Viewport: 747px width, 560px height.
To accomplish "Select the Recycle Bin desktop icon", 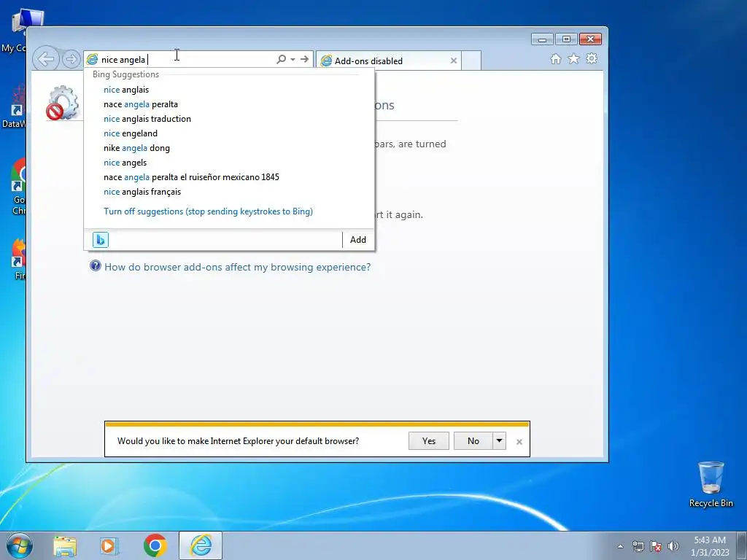I will click(711, 484).
